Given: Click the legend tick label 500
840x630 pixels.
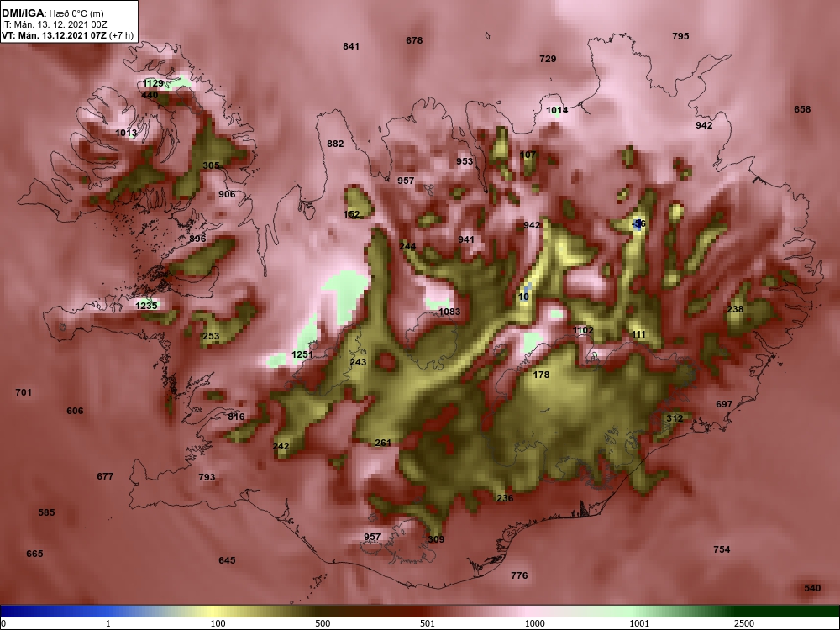Looking at the screenshot, I should (x=323, y=623).
